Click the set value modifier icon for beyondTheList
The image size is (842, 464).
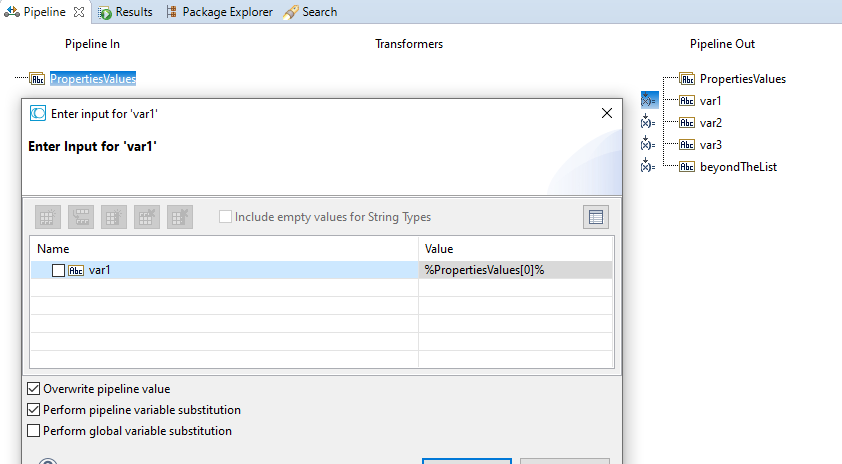point(648,166)
